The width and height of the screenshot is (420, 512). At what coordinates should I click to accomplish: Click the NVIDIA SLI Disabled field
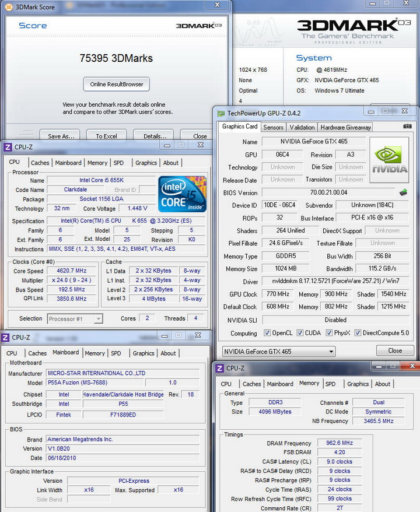click(336, 320)
